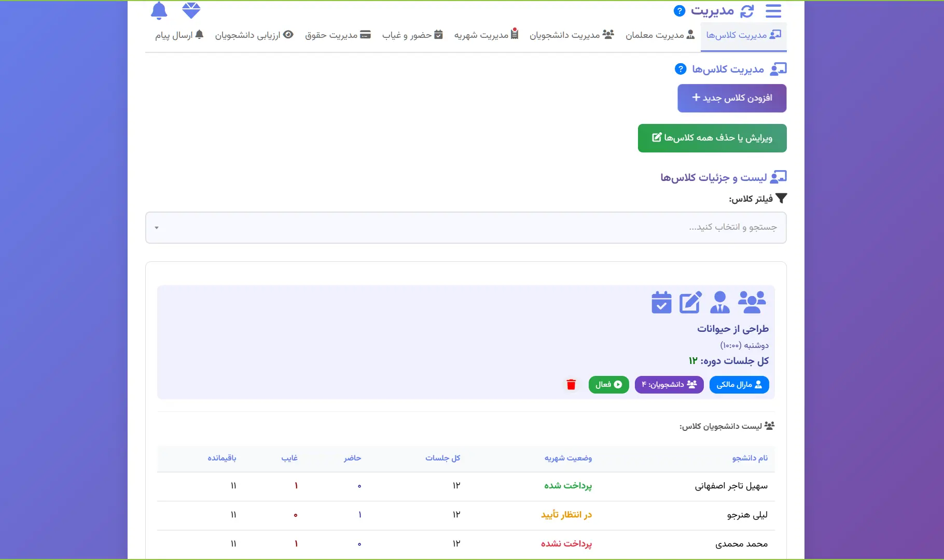Click the refresh icon beside مدیریت title
Image resolution: width=944 pixels, height=560 pixels.
pyautogui.click(x=747, y=10)
